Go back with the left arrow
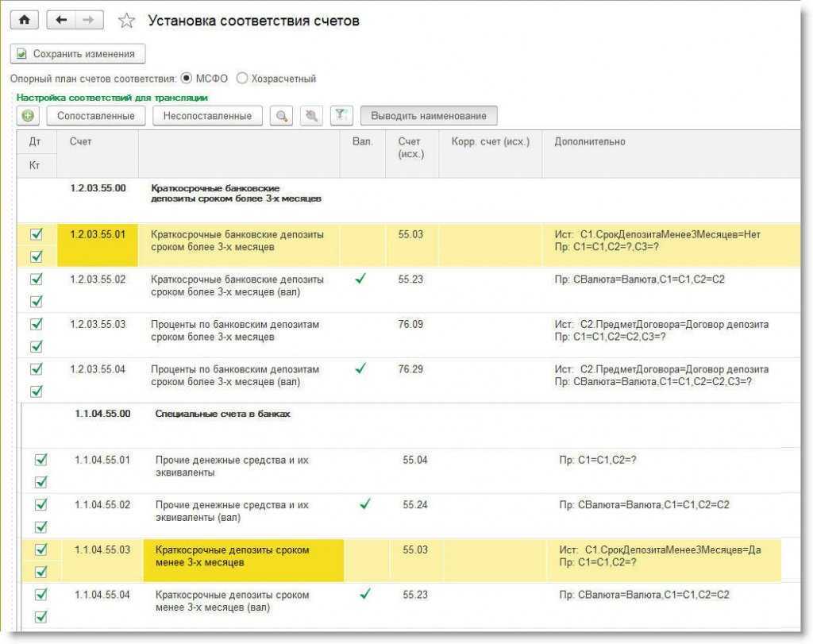 [61, 21]
